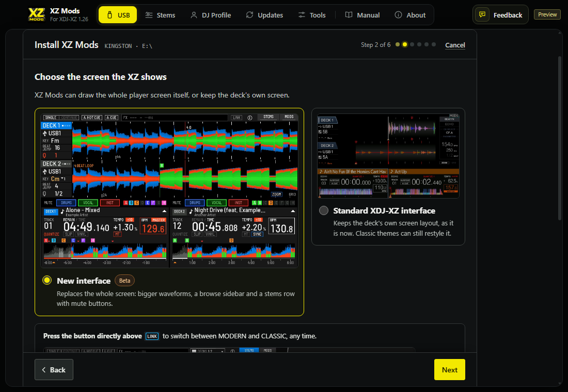Click the New interface preview image
568x392 pixels.
pyautogui.click(x=169, y=190)
